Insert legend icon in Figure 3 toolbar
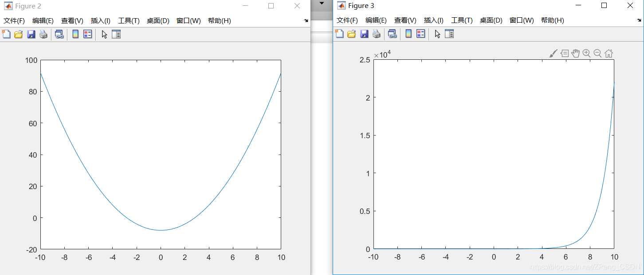This screenshot has width=644, height=275. tap(420, 34)
